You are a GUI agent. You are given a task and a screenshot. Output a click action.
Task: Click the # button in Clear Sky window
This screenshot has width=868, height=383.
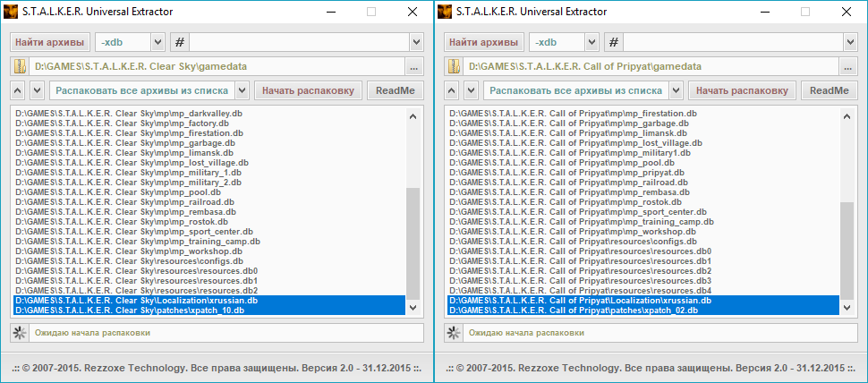coord(179,42)
